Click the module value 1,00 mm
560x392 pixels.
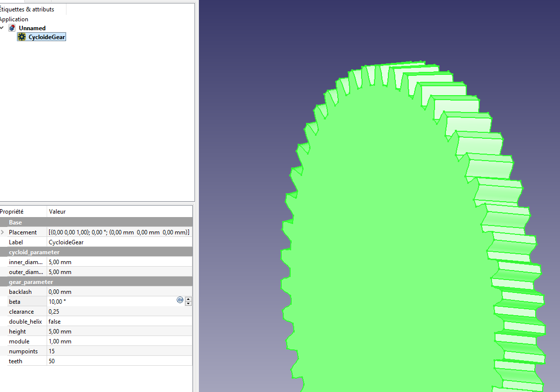120,341
